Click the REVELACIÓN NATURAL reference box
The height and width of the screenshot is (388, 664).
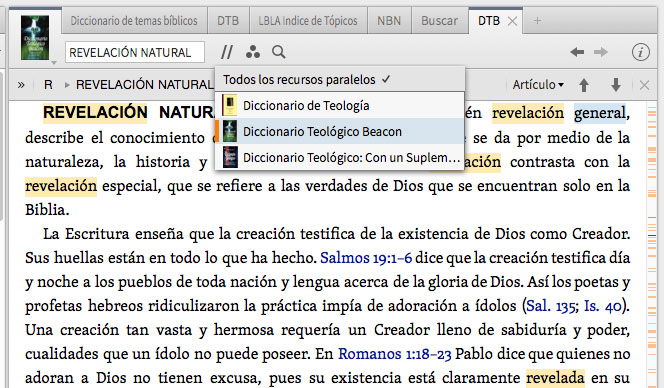click(x=135, y=53)
